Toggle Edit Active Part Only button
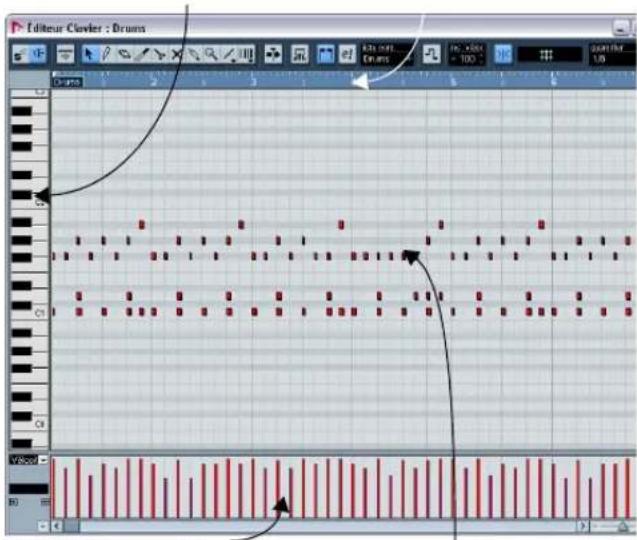Viewport: 637px width, 540px height. click(348, 54)
